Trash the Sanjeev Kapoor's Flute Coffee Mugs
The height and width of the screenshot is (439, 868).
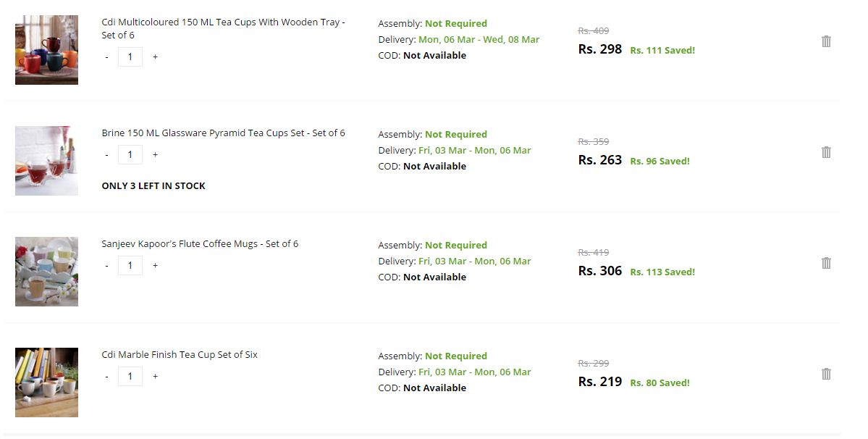tap(826, 263)
